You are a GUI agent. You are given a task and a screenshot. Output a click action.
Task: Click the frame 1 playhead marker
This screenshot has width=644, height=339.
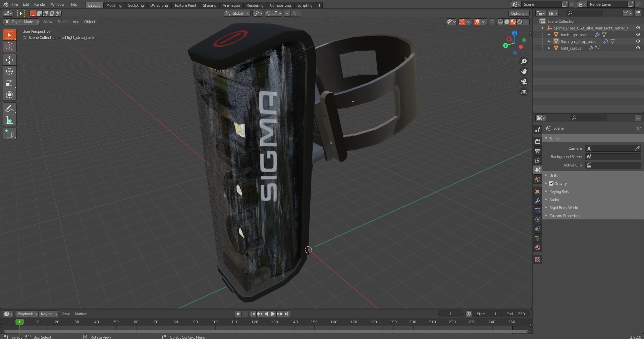(x=19, y=322)
